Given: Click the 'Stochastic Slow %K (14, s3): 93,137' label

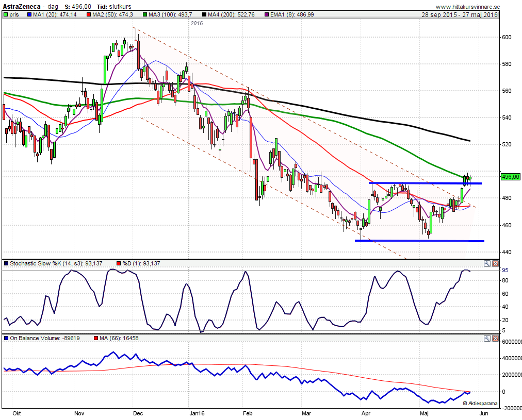Looking at the screenshot, I should click(56, 264).
